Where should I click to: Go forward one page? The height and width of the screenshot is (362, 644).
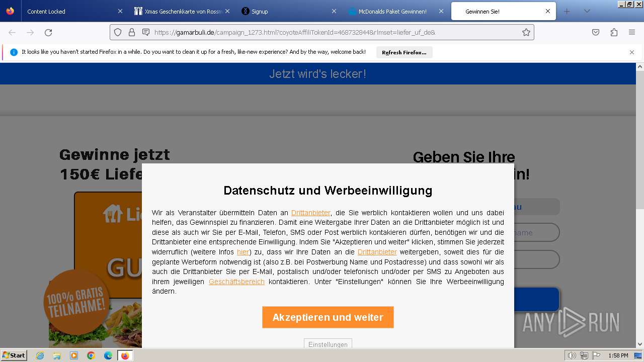tap(30, 32)
